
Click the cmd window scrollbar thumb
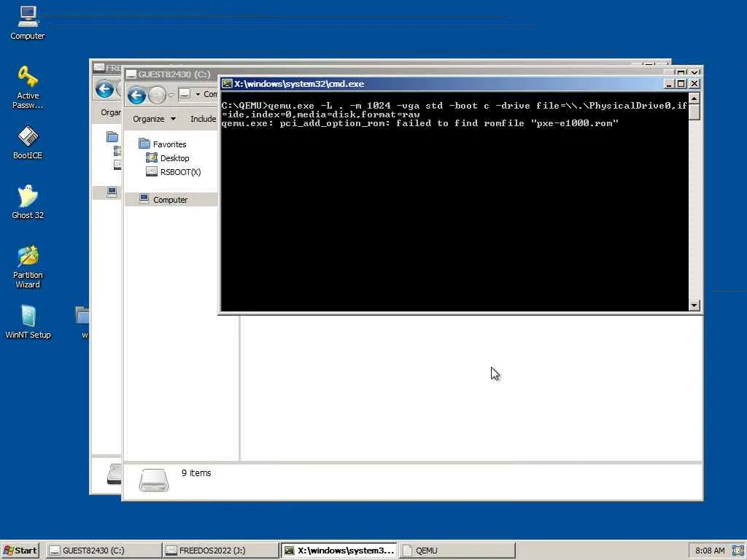(694, 112)
